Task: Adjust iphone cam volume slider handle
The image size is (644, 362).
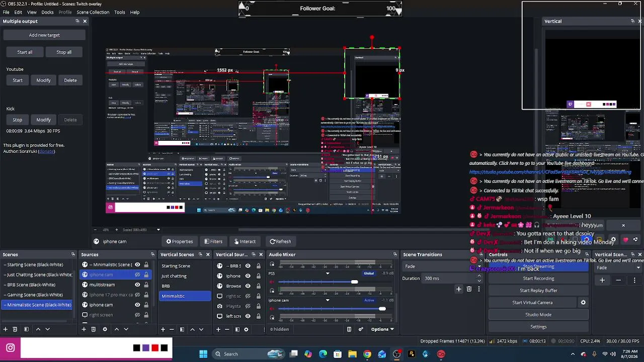Action: coord(382,309)
